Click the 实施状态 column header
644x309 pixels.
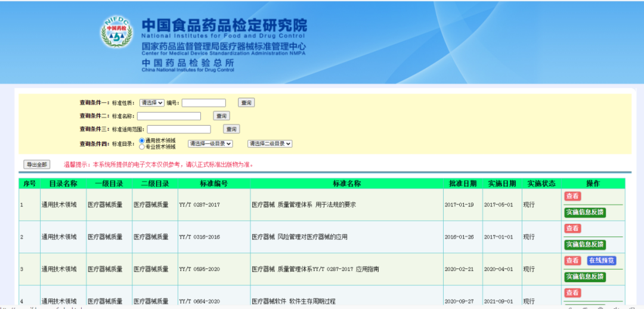tap(541, 183)
